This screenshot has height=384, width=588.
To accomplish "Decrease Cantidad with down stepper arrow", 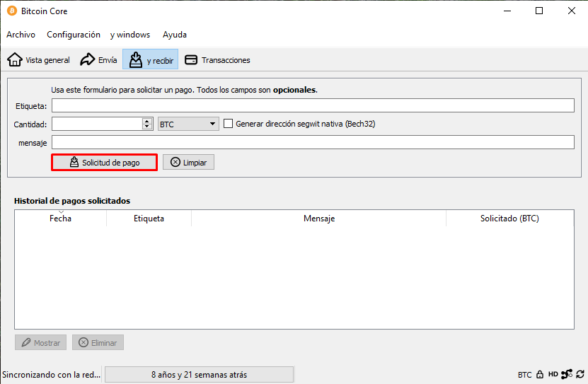I will point(147,127).
